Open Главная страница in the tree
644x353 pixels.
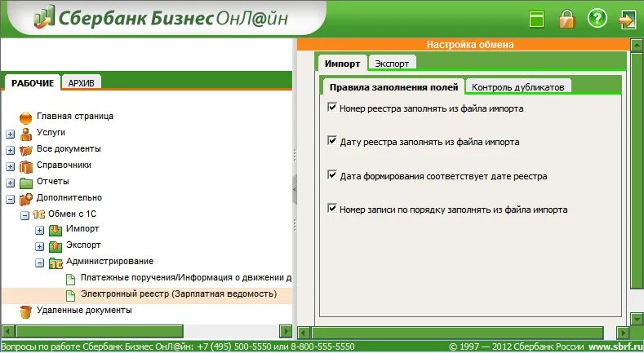[x=75, y=116]
